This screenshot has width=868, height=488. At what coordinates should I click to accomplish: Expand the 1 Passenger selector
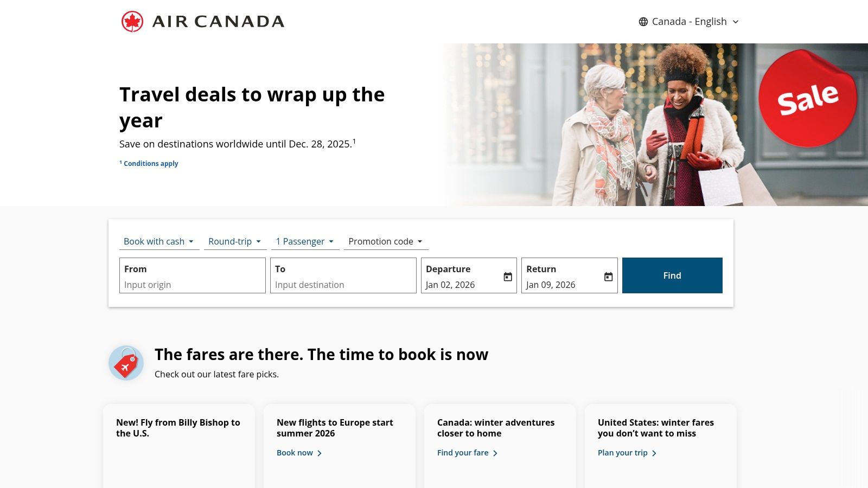[305, 241]
